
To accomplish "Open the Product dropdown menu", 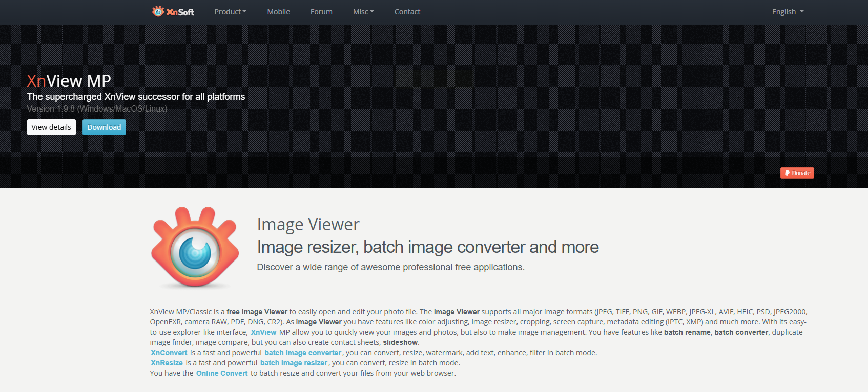I will point(230,12).
